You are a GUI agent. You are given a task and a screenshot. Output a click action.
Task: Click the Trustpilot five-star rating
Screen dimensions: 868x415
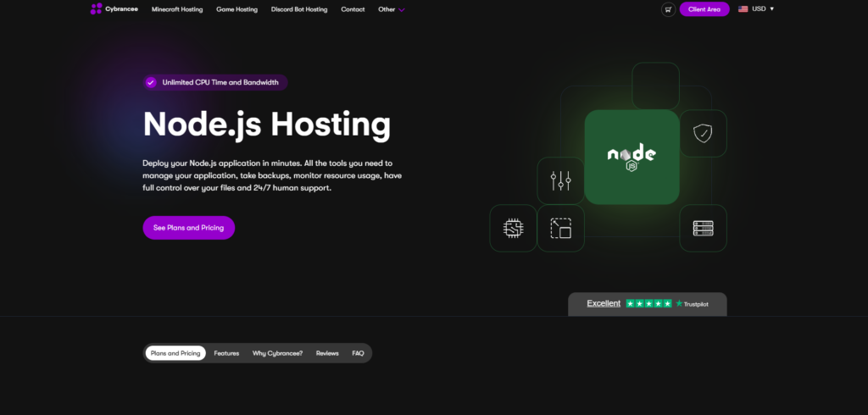point(648,304)
